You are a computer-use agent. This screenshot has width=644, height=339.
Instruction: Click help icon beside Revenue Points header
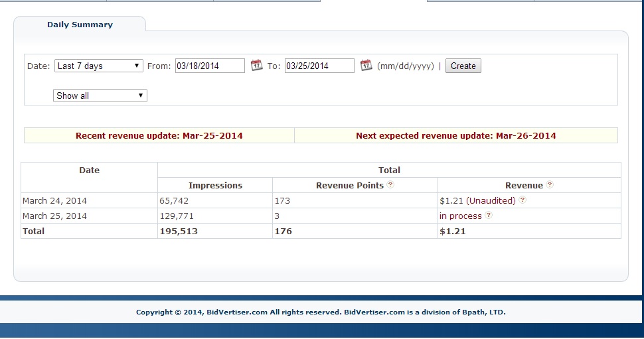[390, 185]
